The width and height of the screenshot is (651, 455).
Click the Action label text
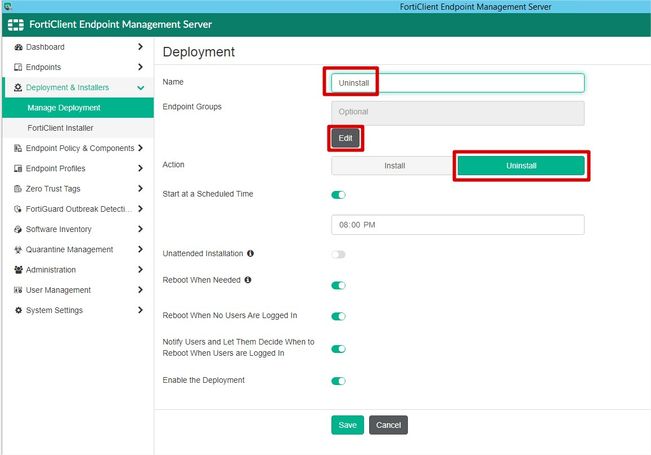pos(173,164)
